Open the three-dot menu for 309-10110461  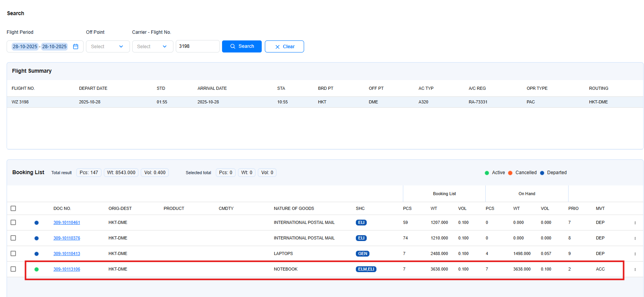click(x=635, y=223)
